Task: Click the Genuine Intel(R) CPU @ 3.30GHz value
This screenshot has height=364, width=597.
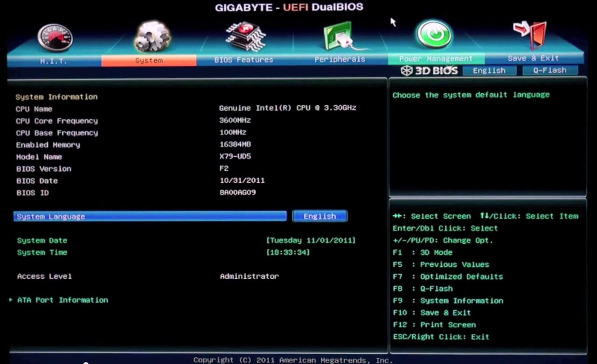Action: tap(287, 108)
